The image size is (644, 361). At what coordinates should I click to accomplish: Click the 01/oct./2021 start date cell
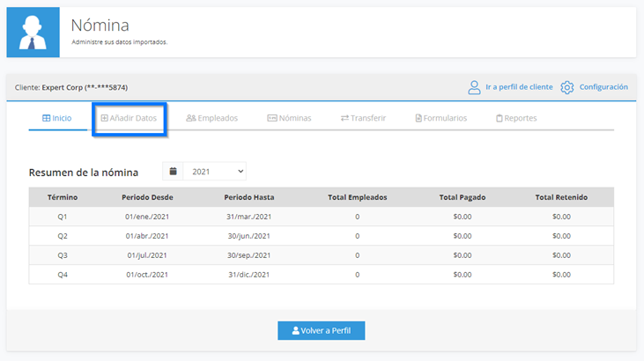coord(147,275)
